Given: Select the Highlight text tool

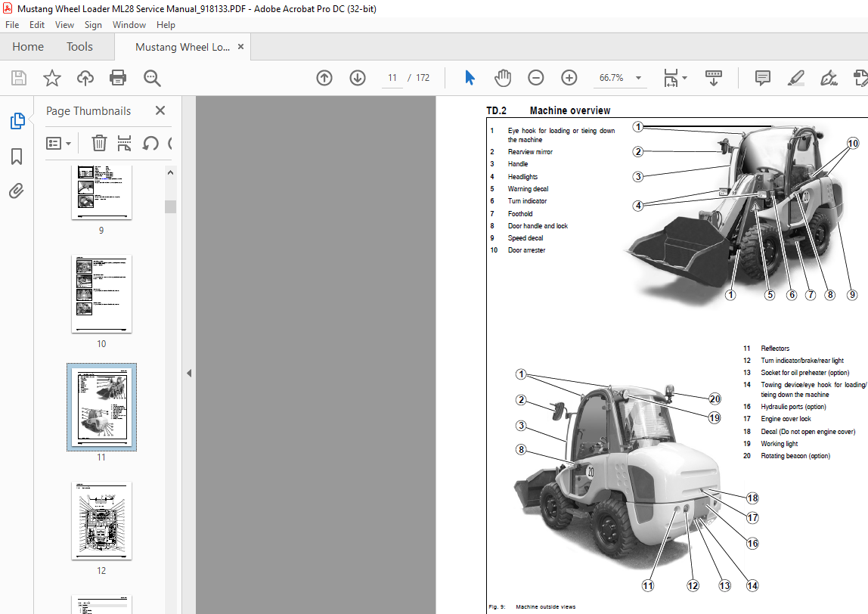Looking at the screenshot, I should [795, 78].
